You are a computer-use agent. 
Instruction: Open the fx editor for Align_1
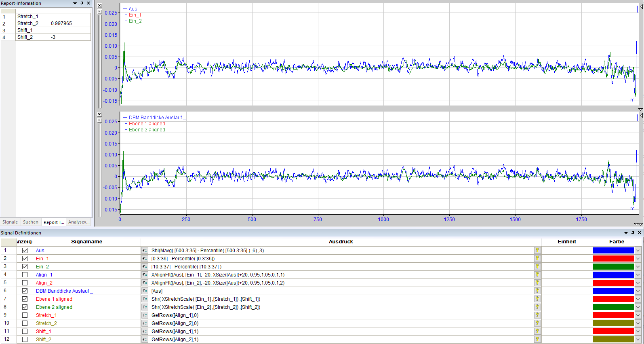click(x=145, y=275)
